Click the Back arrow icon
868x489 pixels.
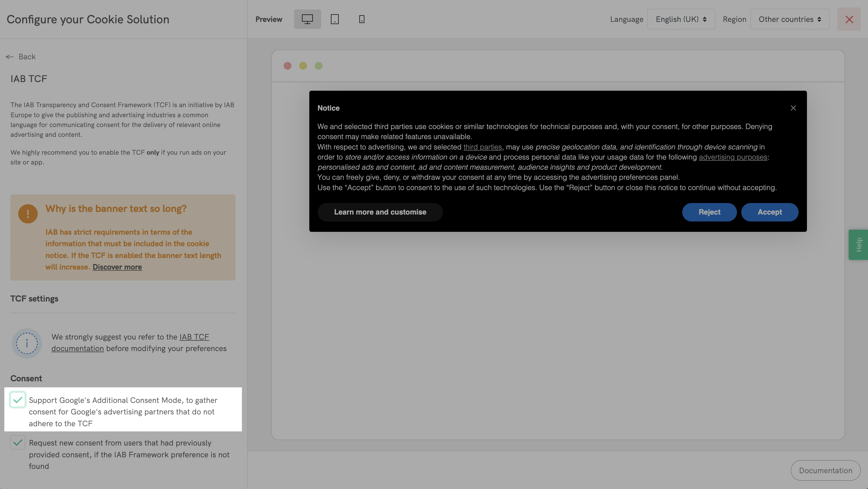[10, 57]
